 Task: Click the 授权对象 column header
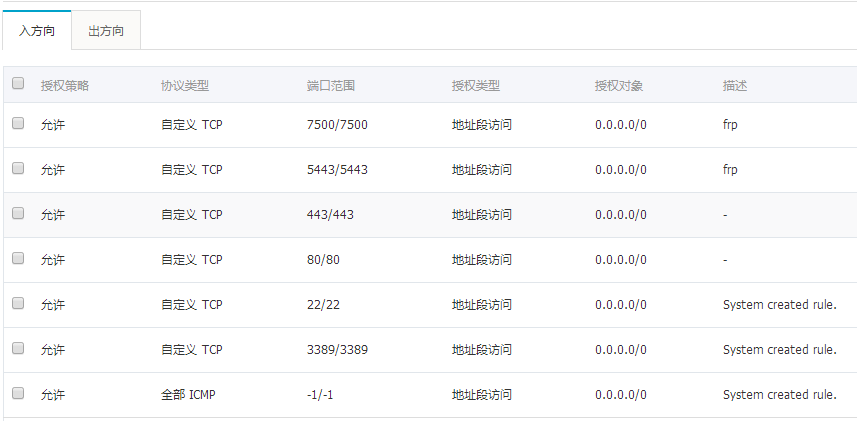618,86
